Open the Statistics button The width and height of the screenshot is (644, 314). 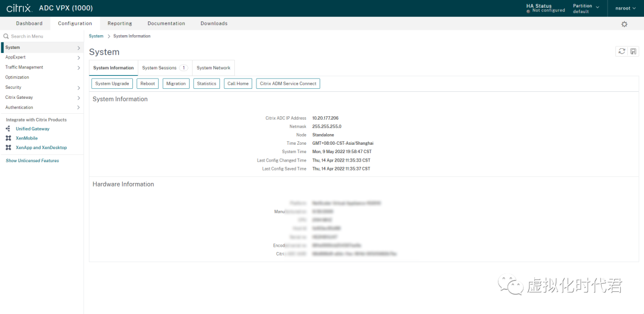click(206, 83)
